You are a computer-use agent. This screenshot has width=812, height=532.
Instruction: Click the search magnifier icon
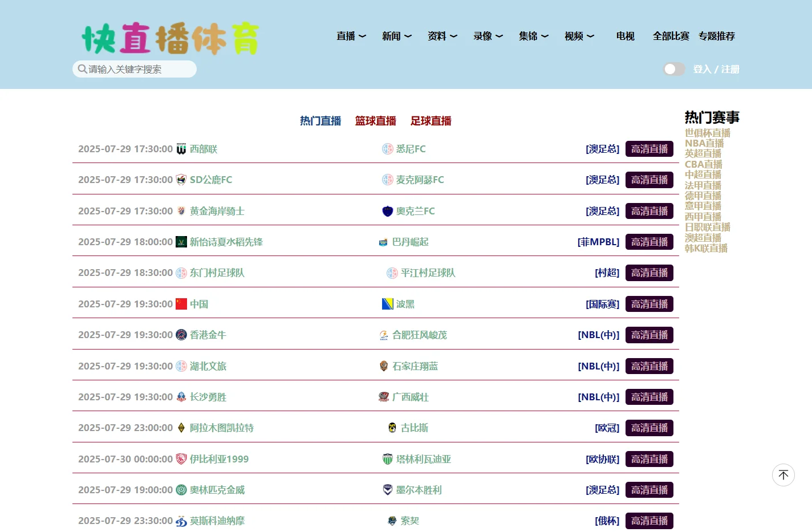pos(83,69)
